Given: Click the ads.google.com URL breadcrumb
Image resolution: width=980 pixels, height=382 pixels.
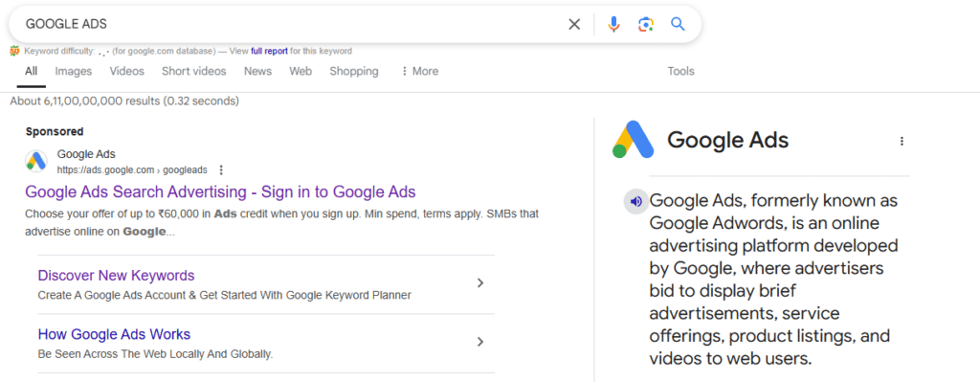Looking at the screenshot, I should tap(132, 170).
